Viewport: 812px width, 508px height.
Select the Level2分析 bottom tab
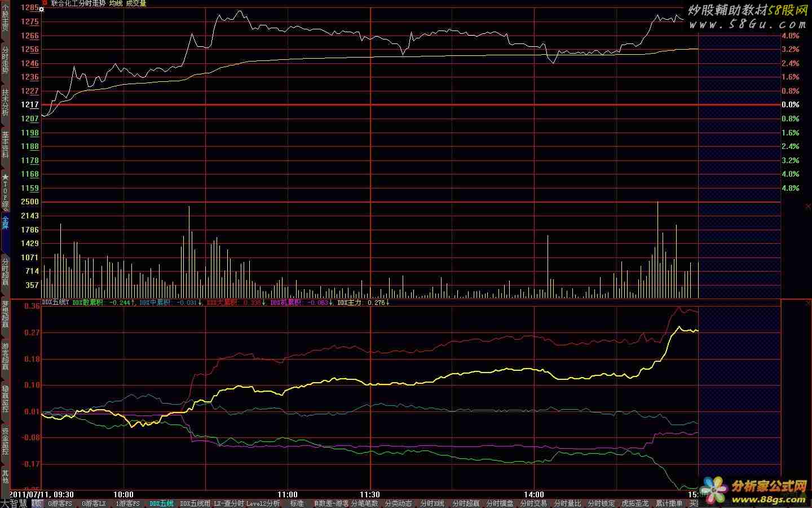pyautogui.click(x=263, y=503)
